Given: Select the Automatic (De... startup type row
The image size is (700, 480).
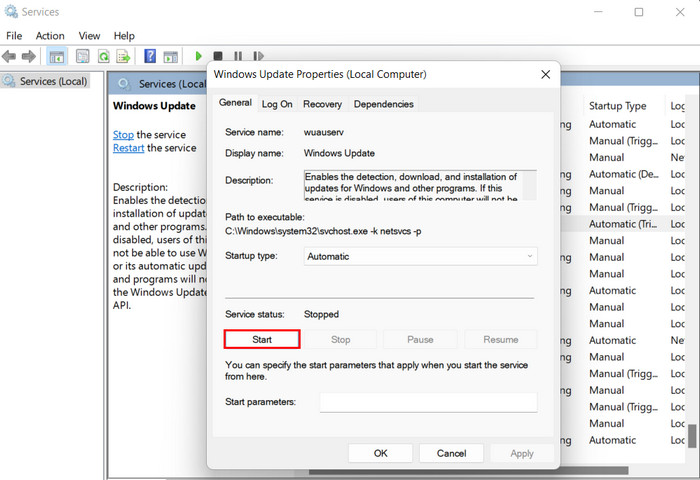Looking at the screenshot, I should 624,174.
